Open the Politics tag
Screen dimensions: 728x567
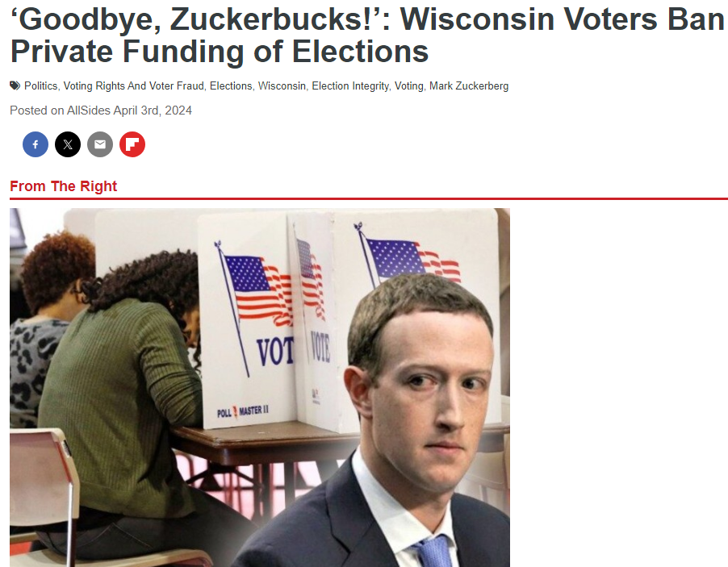pos(40,85)
